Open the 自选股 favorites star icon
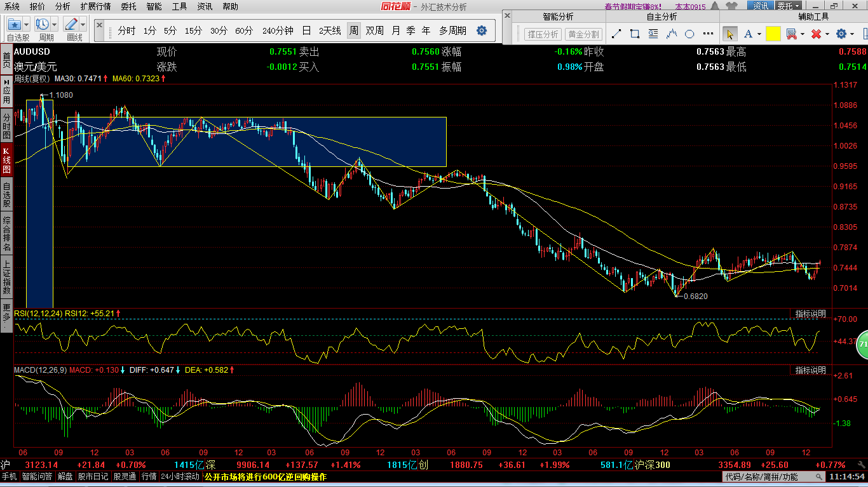 pos(15,24)
